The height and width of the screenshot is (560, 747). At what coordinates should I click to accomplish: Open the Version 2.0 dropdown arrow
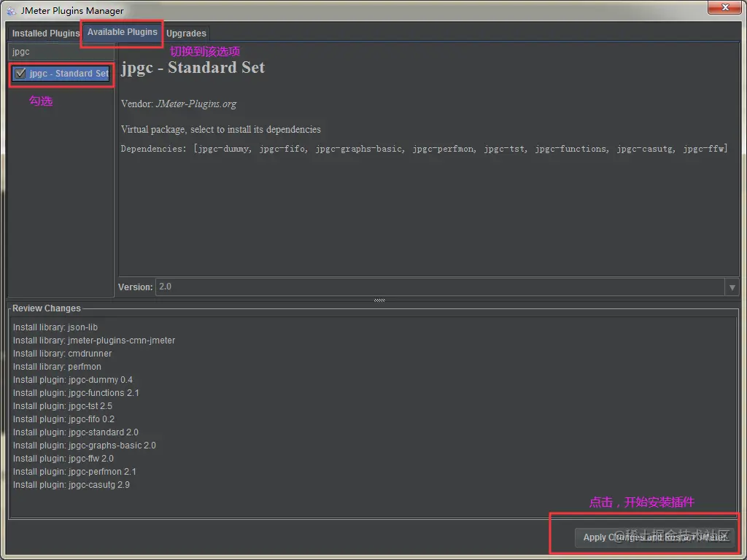coord(732,287)
